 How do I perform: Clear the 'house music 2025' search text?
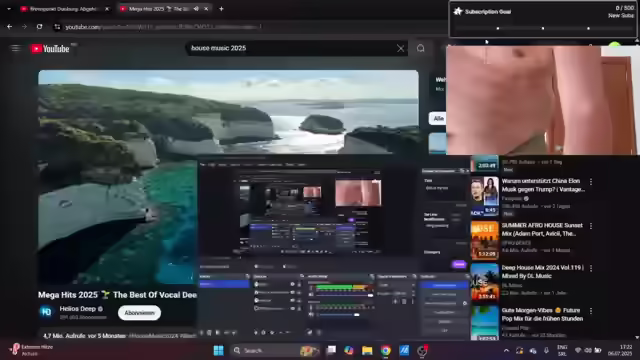400,48
